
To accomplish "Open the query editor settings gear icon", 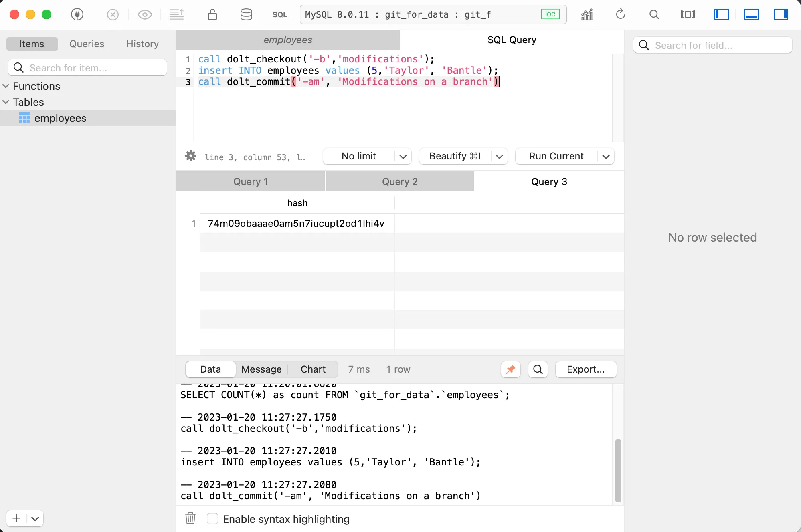I will coord(190,156).
